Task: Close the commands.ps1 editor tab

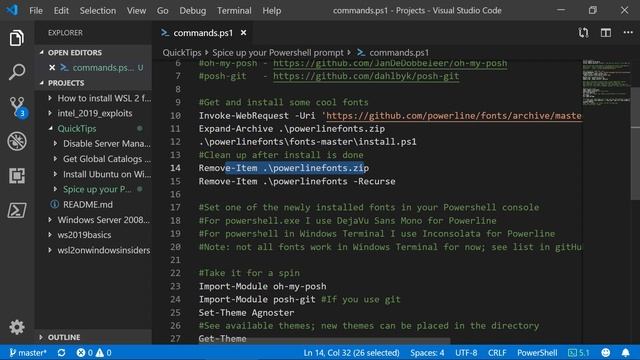Action: pos(243,33)
